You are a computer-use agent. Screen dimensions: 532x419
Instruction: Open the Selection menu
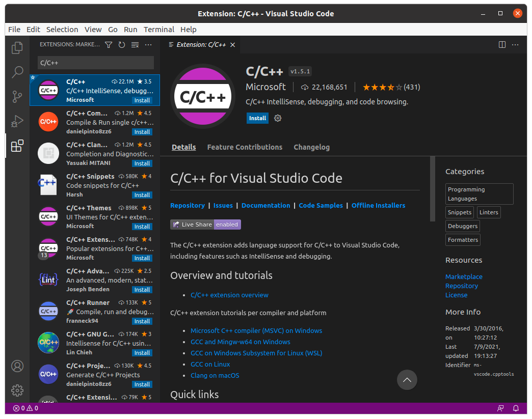[62, 30]
